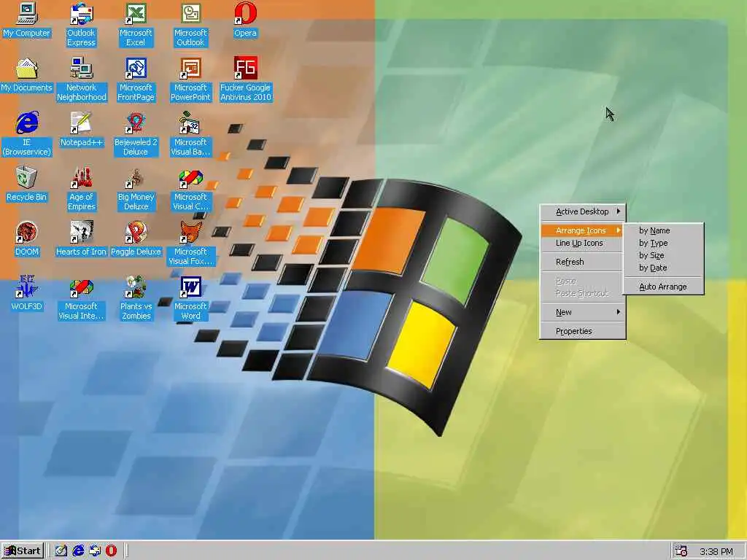
Task: Select the Microsoft Visual InterDev shortcut
Action: pyautogui.click(x=82, y=298)
